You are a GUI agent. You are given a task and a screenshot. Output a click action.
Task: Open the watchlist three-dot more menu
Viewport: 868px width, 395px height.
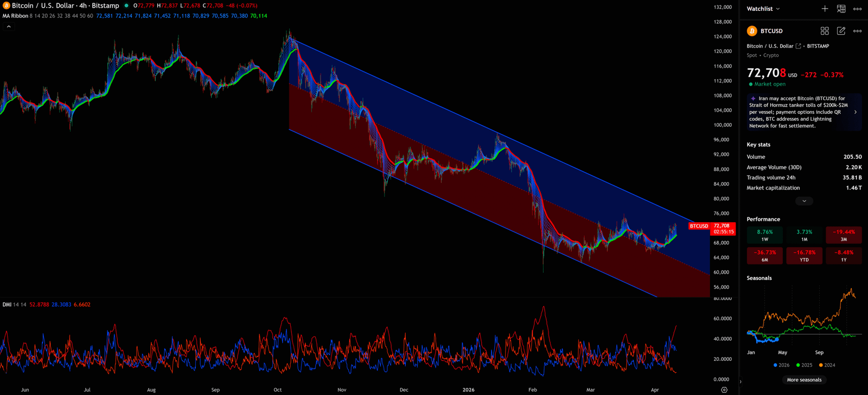857,9
